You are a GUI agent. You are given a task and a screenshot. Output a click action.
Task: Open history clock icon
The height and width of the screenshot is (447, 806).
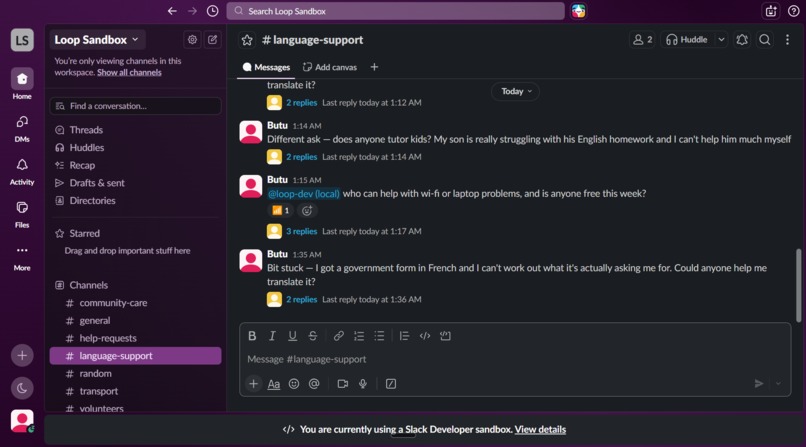(212, 11)
